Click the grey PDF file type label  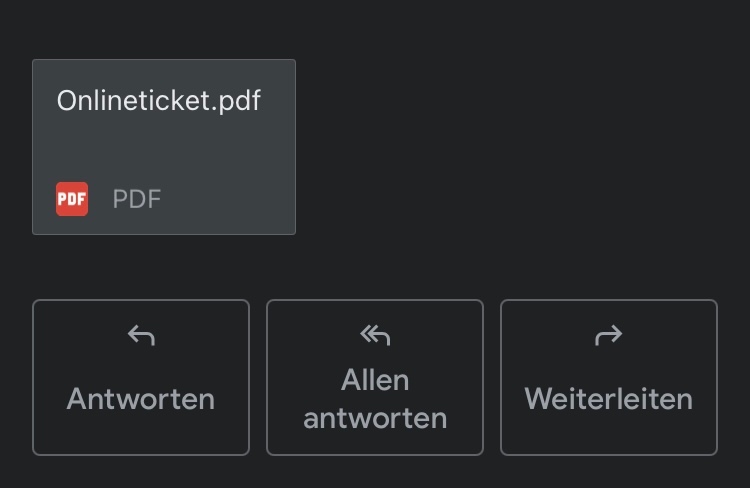click(x=137, y=199)
